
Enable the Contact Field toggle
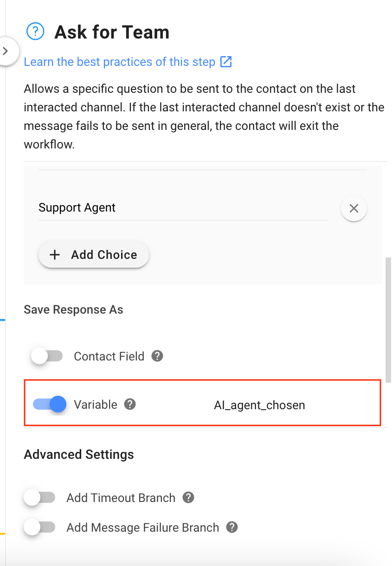pyautogui.click(x=46, y=356)
